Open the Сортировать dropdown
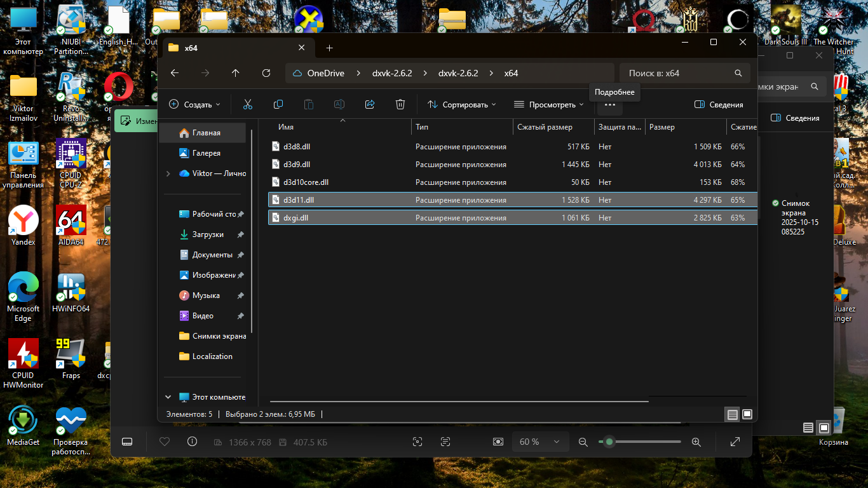 461,105
